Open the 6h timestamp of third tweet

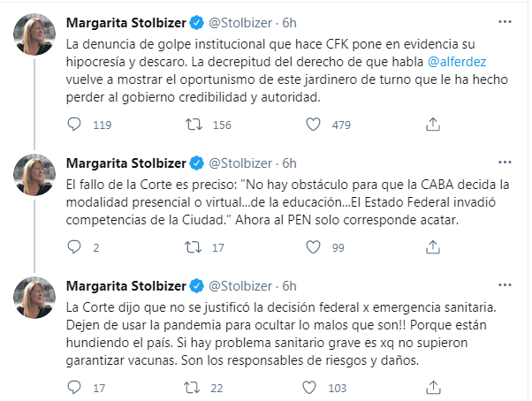[x=289, y=286]
